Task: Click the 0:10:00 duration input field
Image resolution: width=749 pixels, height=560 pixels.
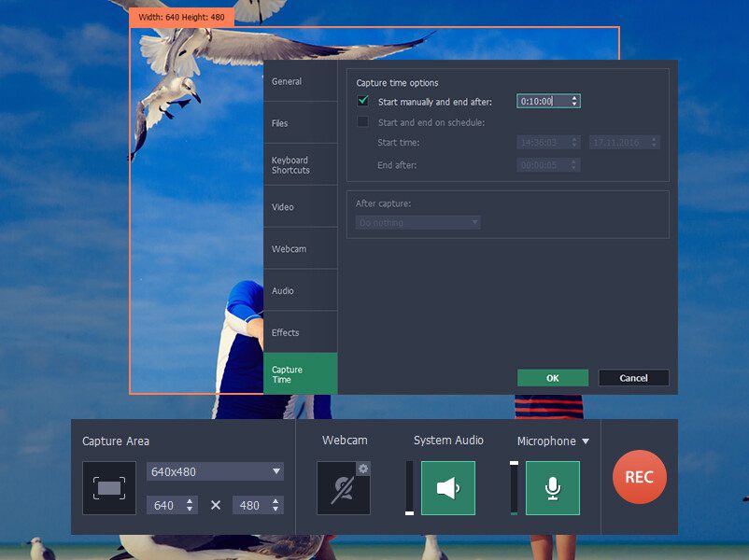Action: pos(542,101)
